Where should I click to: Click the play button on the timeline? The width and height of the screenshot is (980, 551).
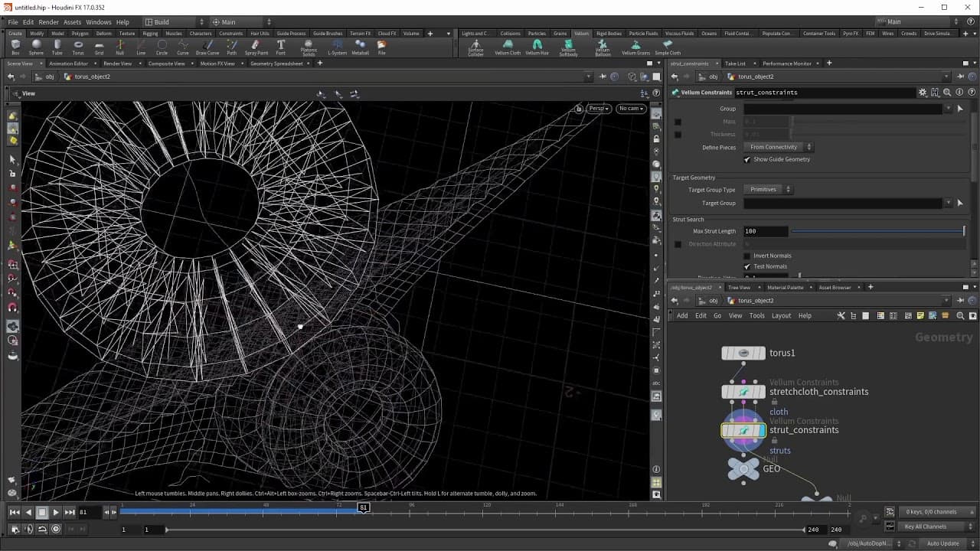pos(56,512)
